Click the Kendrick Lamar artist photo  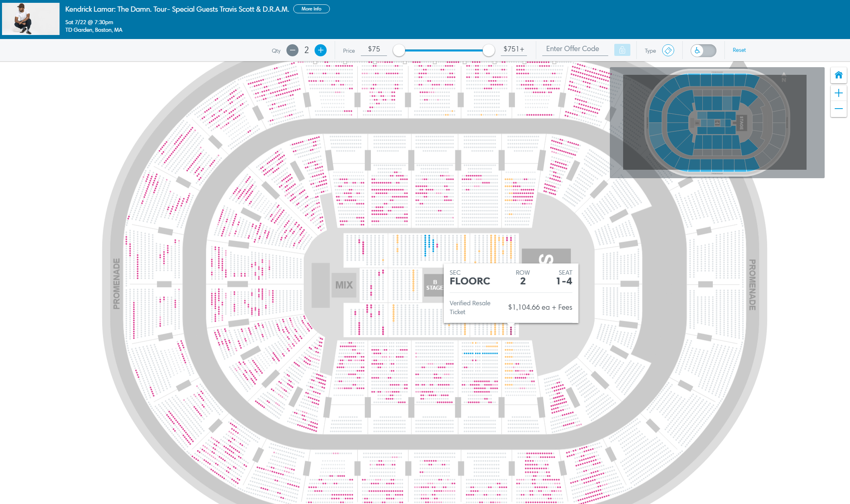pos(31,19)
